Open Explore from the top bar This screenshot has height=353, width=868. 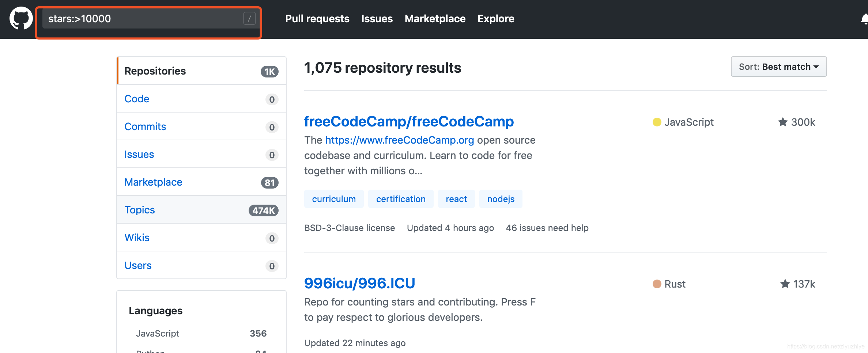click(x=495, y=19)
